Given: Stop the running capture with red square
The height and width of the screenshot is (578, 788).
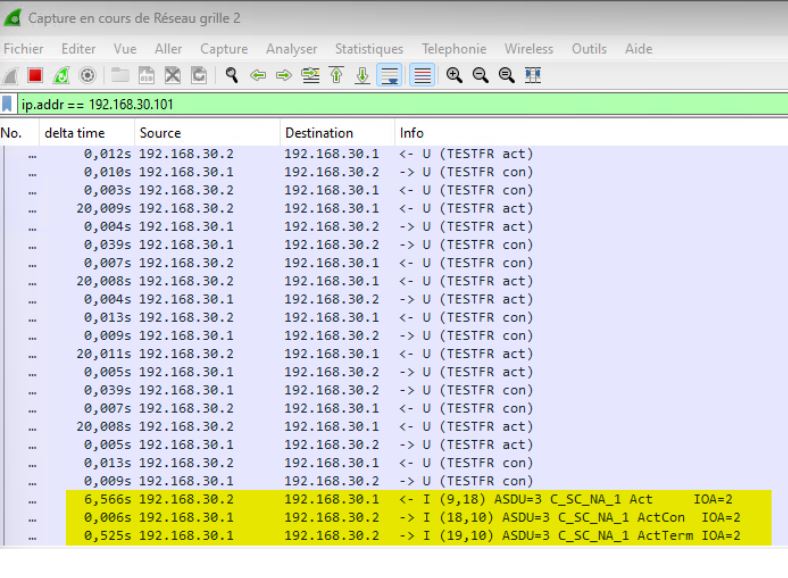Looking at the screenshot, I should click(x=35, y=75).
